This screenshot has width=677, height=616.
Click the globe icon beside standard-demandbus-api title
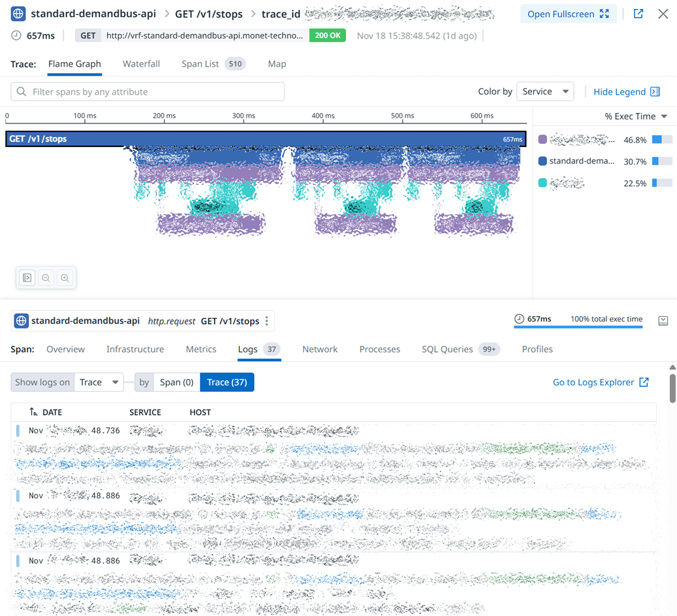tap(18, 14)
